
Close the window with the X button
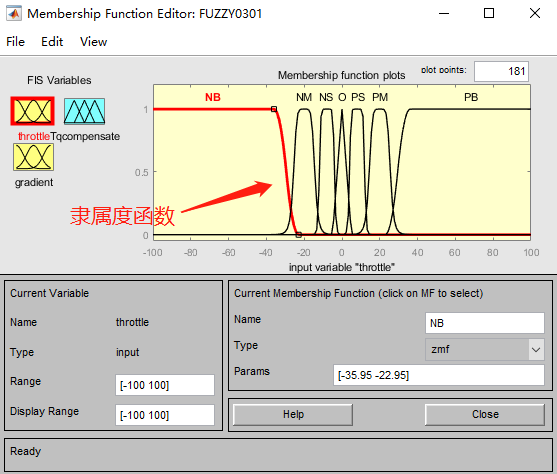pyautogui.click(x=535, y=14)
